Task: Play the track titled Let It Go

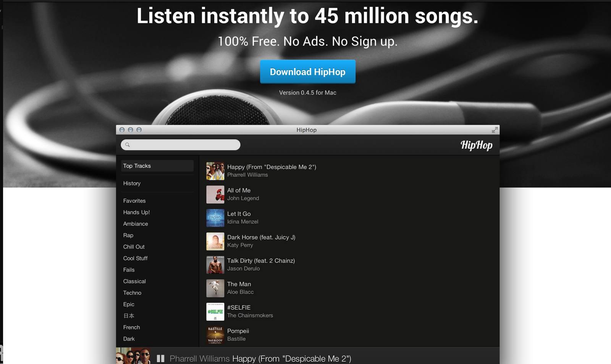Action: [239, 214]
